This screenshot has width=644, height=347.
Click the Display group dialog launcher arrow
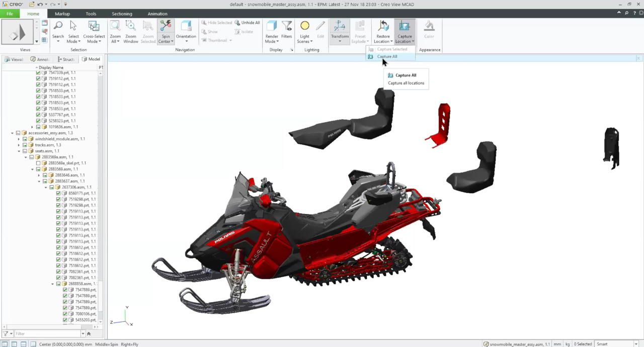[292, 50]
